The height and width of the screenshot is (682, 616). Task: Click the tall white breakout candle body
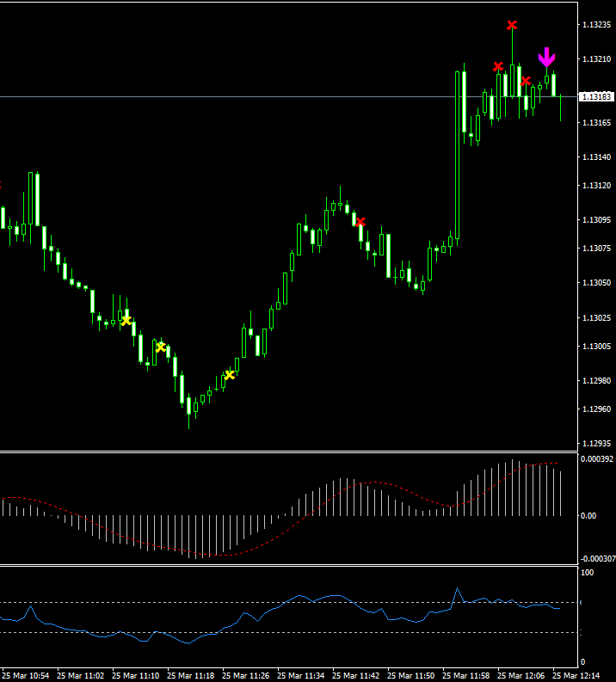tap(457, 155)
